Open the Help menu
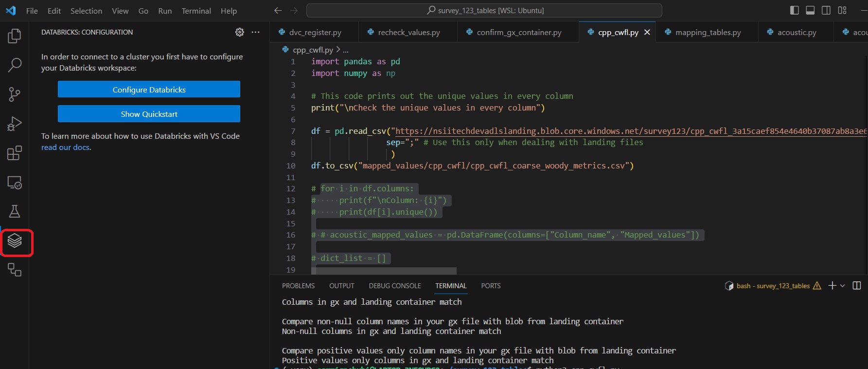The image size is (868, 369). click(x=229, y=11)
